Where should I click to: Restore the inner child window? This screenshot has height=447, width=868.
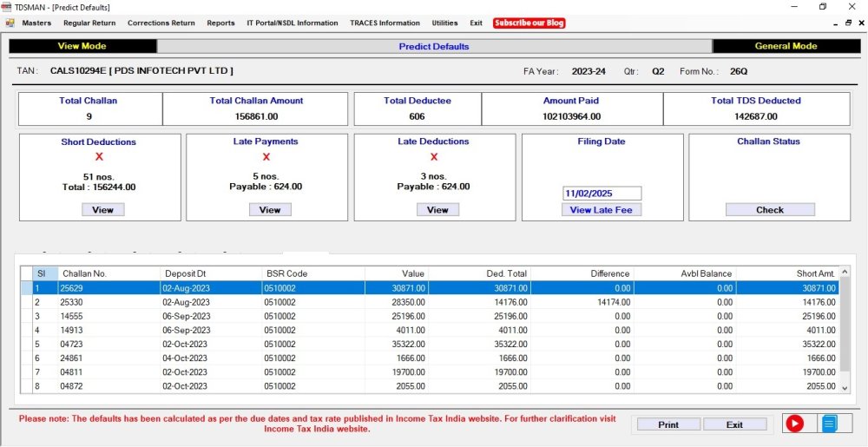point(848,23)
